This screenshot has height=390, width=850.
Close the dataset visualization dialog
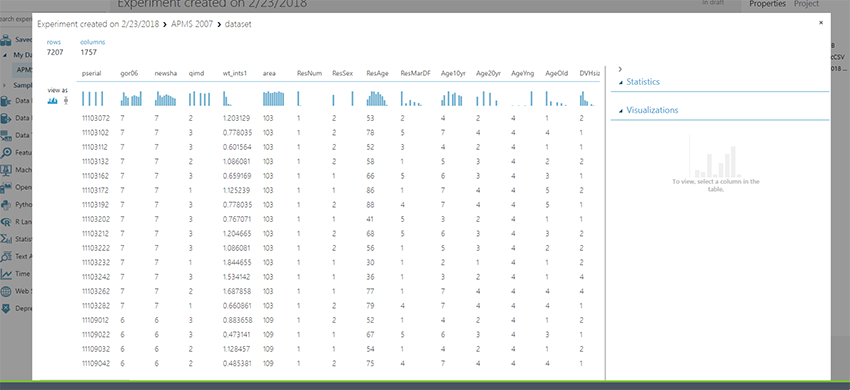click(x=821, y=23)
